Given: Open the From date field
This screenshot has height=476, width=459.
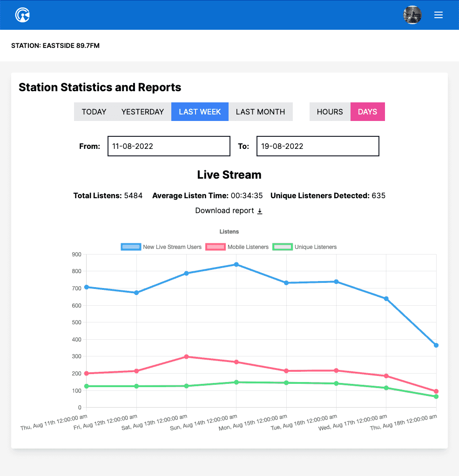Looking at the screenshot, I should [x=169, y=146].
